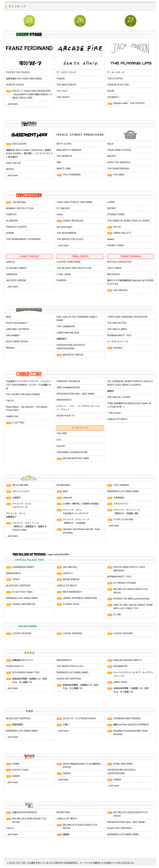Open the Lorde artist link
Viewport: 159px width, 868px height.
[111, 202]
